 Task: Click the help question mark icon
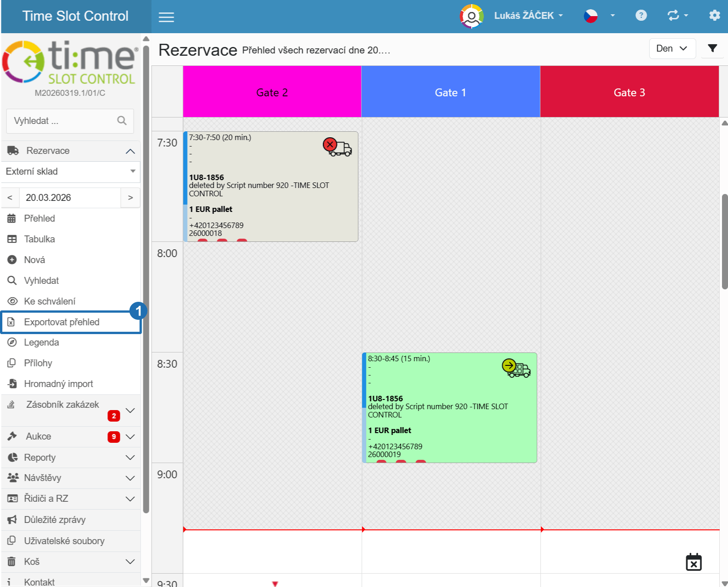tap(641, 15)
